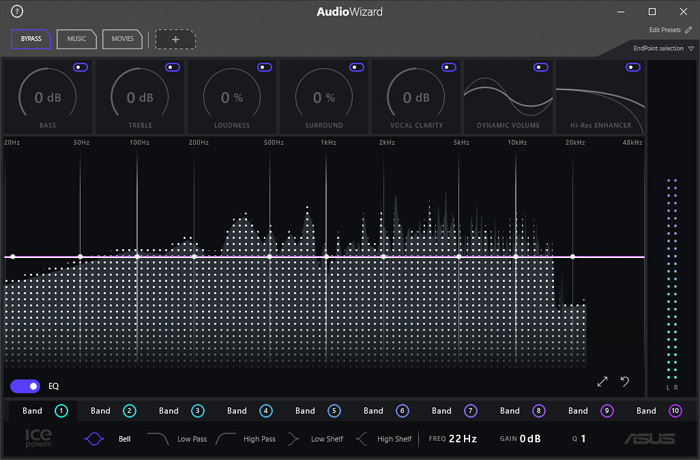Screen dimensions: 700x460
Task: Click the Bell filter label
Action: pyautogui.click(x=125, y=439)
